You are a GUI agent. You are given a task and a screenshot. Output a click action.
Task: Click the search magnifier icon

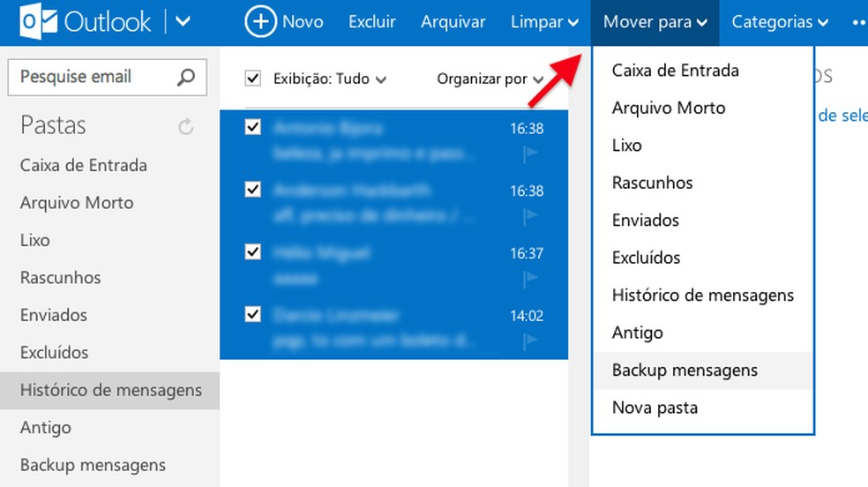tap(186, 78)
